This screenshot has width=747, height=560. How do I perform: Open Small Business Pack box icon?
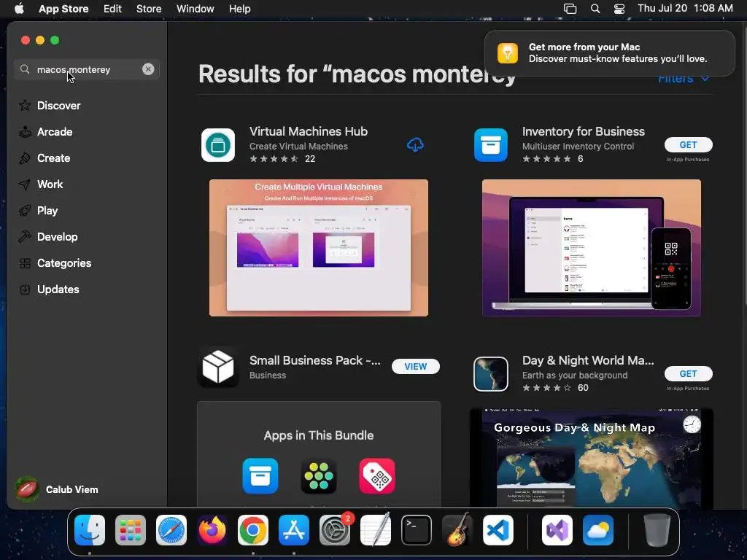217,367
